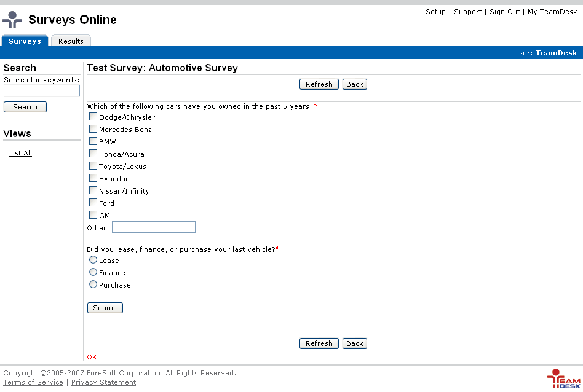
Task: Choose the Finance radio option
Action: coord(93,272)
